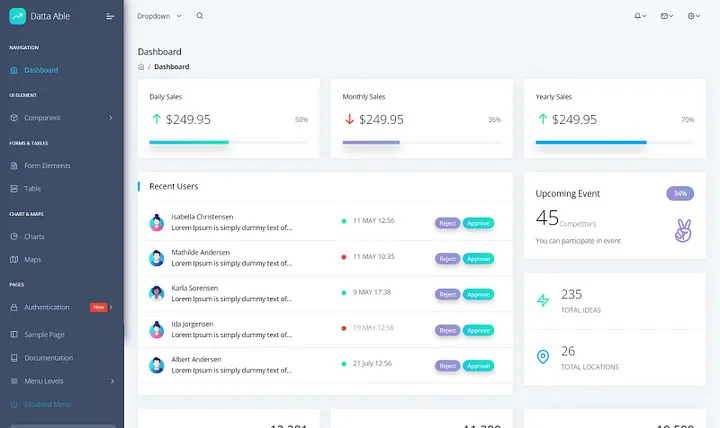Reject Ida Jorgensen's request

tap(447, 330)
